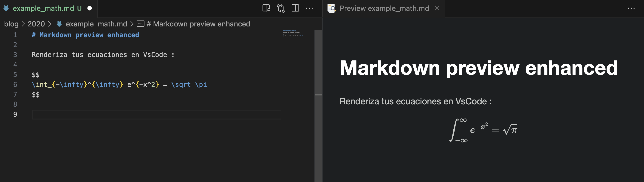Click '\pi' in equation line

coord(201,85)
